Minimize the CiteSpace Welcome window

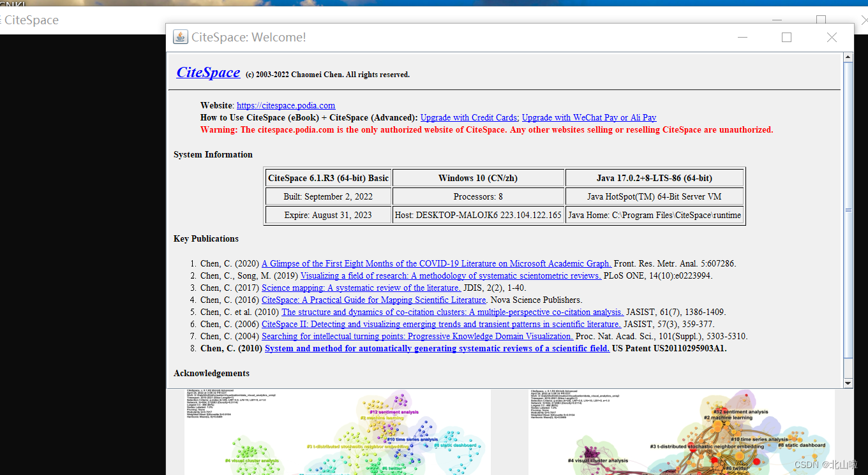(x=742, y=38)
